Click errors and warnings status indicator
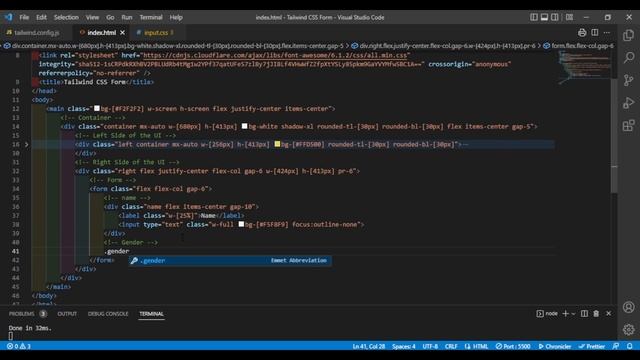640x360 pixels. 19,346
